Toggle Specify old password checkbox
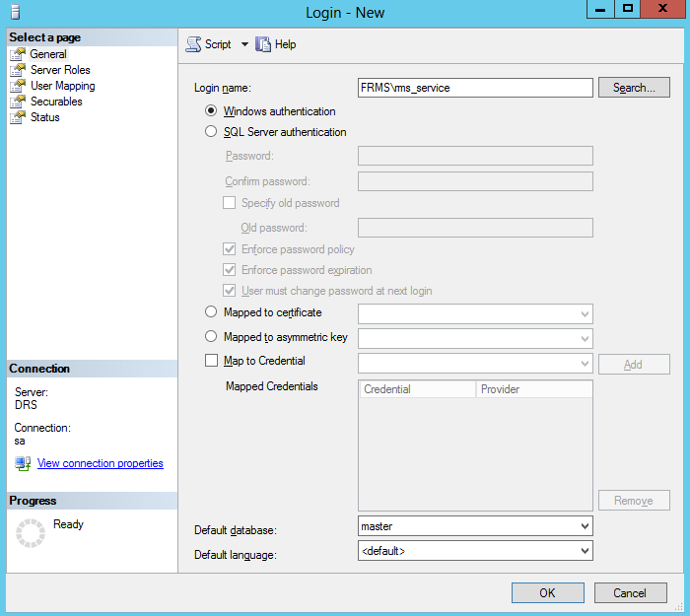Screen dimensions: 690x616 [x=230, y=203]
